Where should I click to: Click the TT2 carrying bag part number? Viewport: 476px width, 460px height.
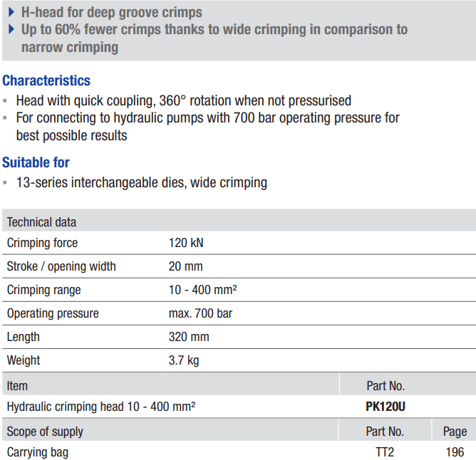[385, 452]
